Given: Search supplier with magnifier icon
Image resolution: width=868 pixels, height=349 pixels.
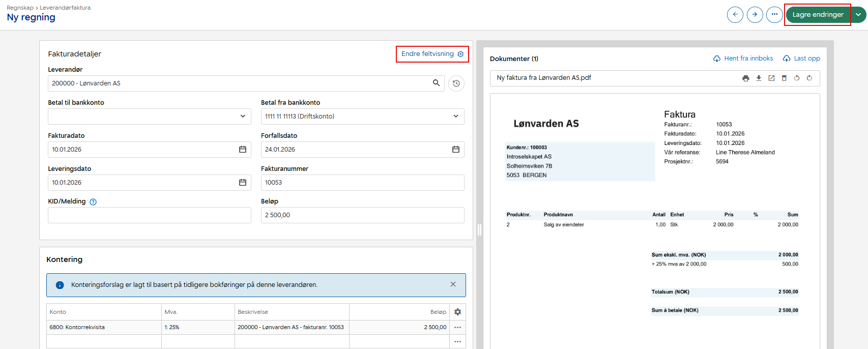Looking at the screenshot, I should pos(436,83).
